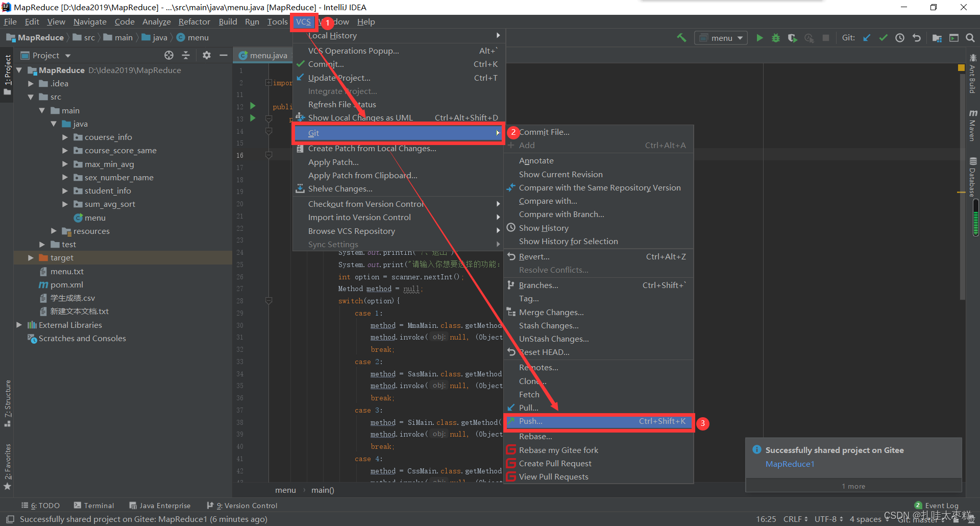Select 学生成绩.csv file
Viewport: 980px width, 526px height.
(72, 298)
